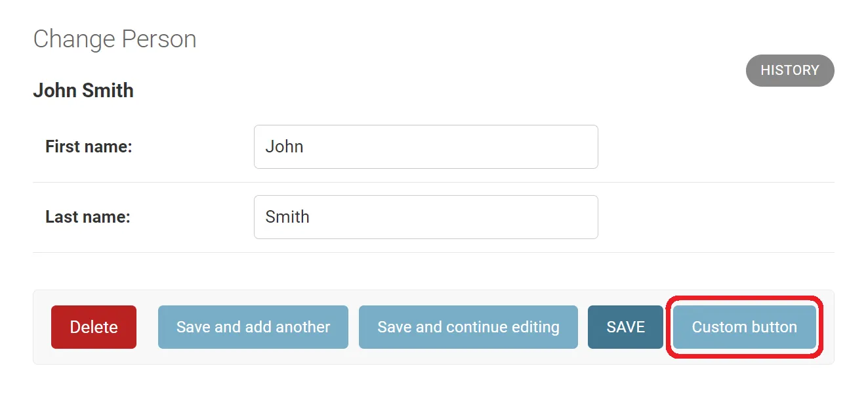View change history via the grey pill button
Image resolution: width=868 pixels, height=400 pixels.
(x=789, y=70)
